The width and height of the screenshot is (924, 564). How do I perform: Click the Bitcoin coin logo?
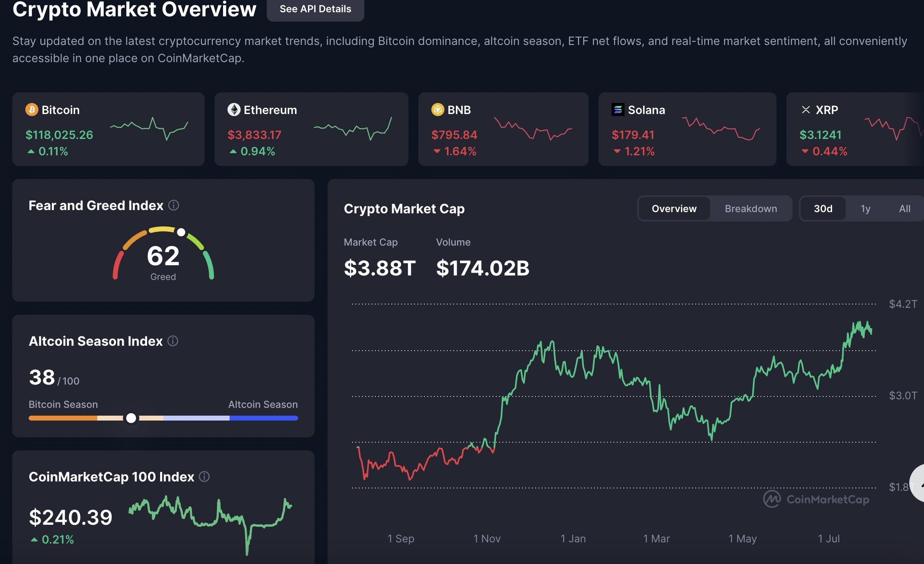(x=32, y=110)
